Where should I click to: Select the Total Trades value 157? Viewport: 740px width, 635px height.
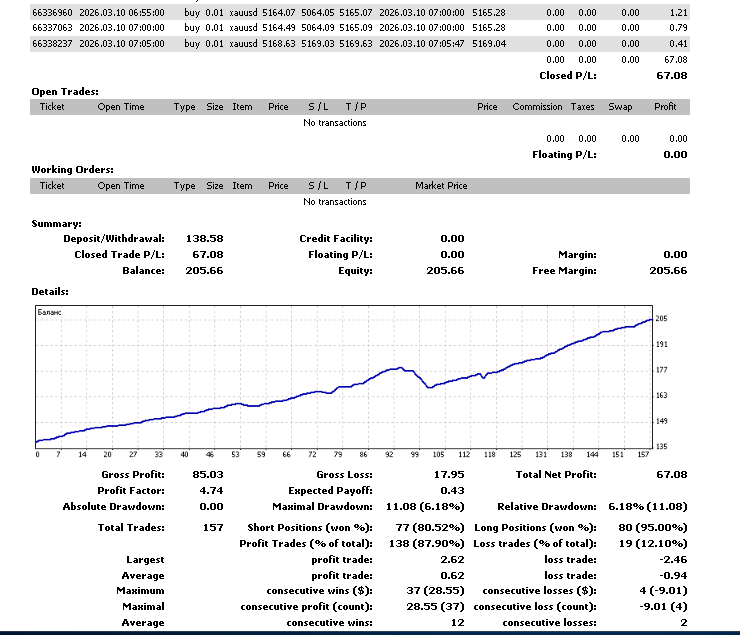point(212,527)
